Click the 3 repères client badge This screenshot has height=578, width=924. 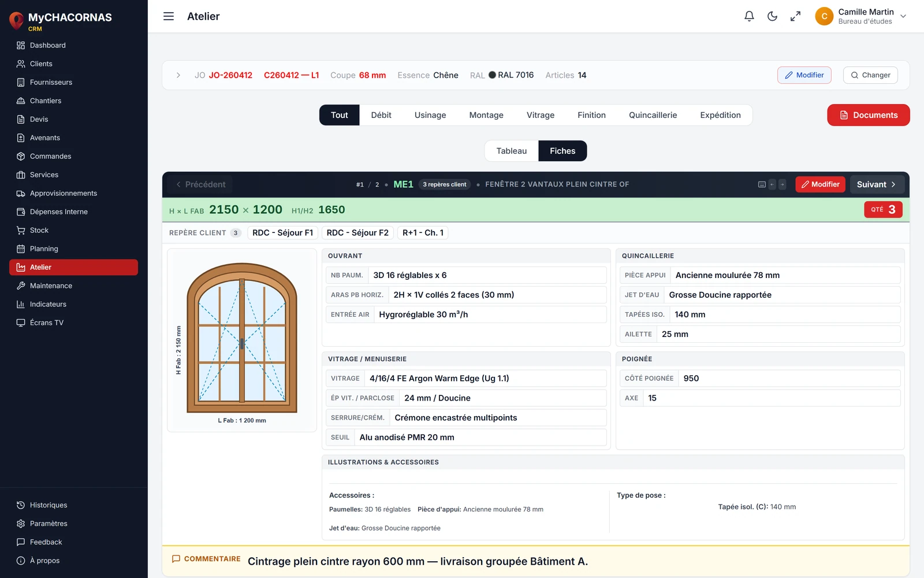(x=444, y=184)
